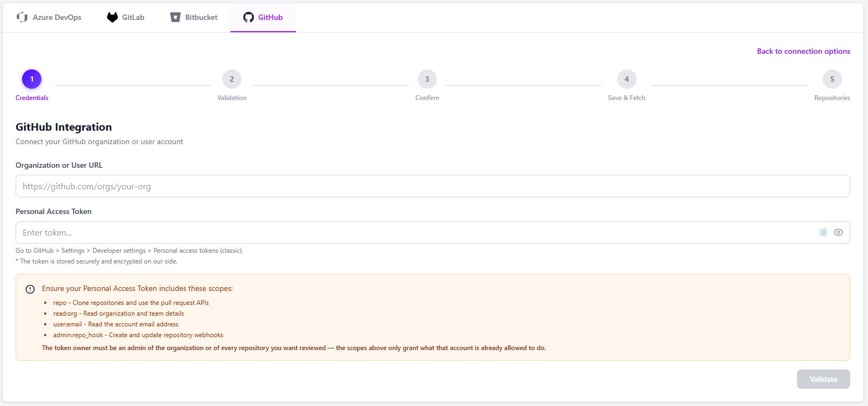The height and width of the screenshot is (406, 868).
Task: Click the Validate button
Action: click(823, 379)
